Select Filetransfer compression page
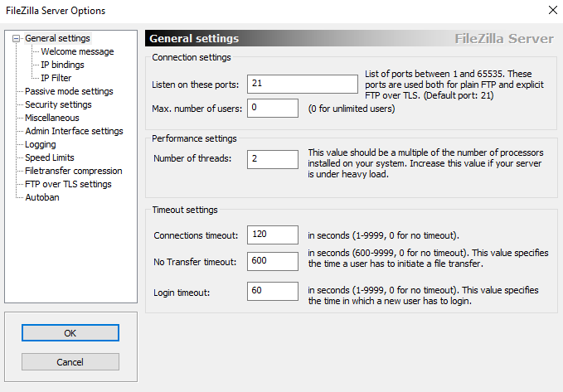This screenshot has height=392, width=563. click(74, 171)
